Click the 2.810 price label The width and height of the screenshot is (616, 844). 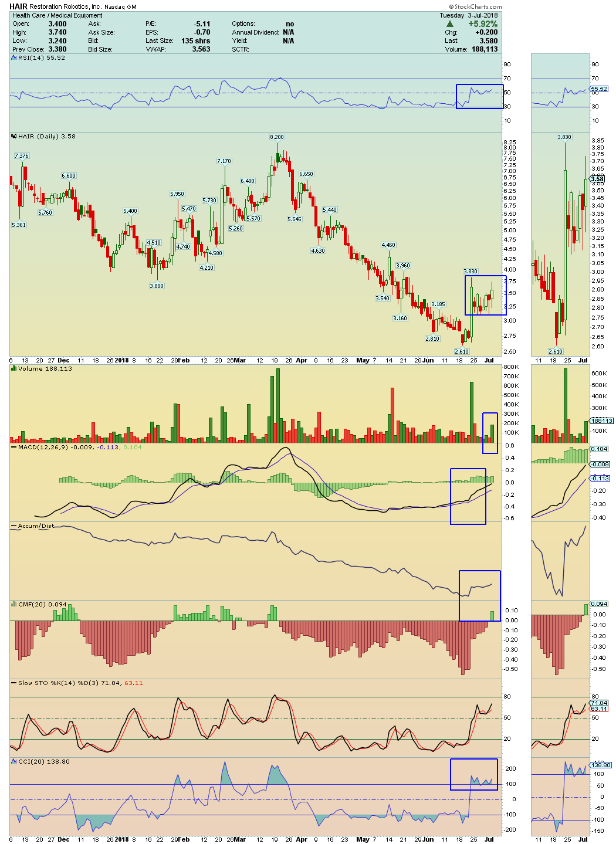coord(432,339)
